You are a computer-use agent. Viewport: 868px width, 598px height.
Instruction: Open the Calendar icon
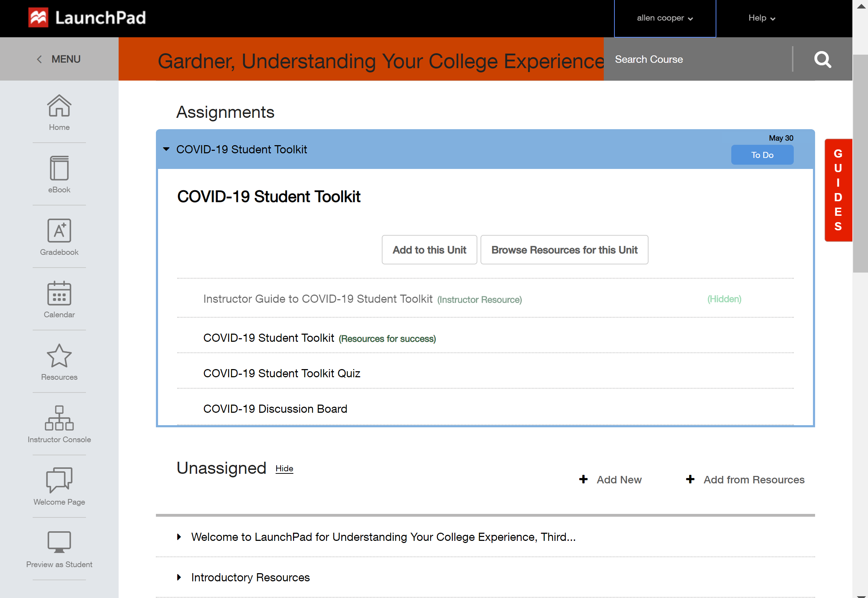pyautogui.click(x=59, y=293)
